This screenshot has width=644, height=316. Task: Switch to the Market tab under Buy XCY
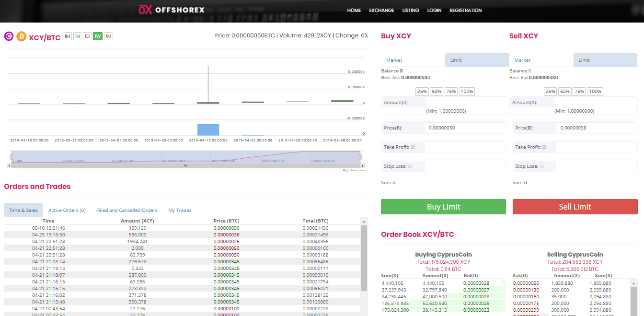[394, 60]
